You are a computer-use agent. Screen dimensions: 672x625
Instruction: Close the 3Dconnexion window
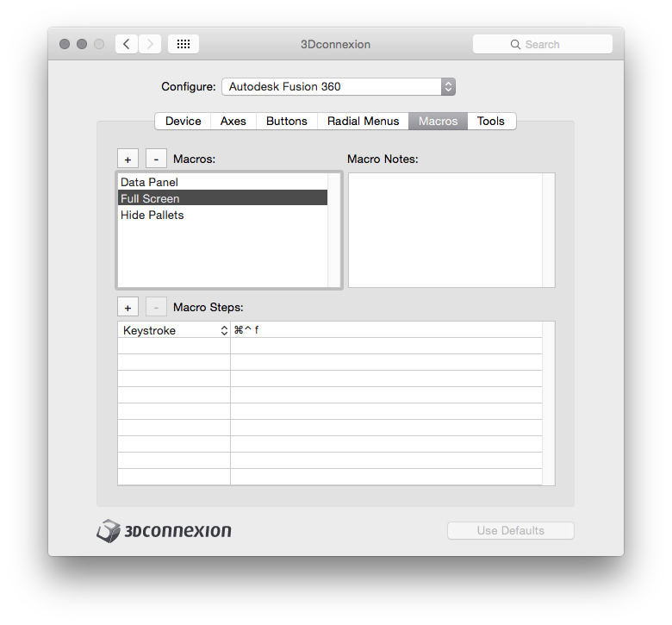click(x=65, y=44)
